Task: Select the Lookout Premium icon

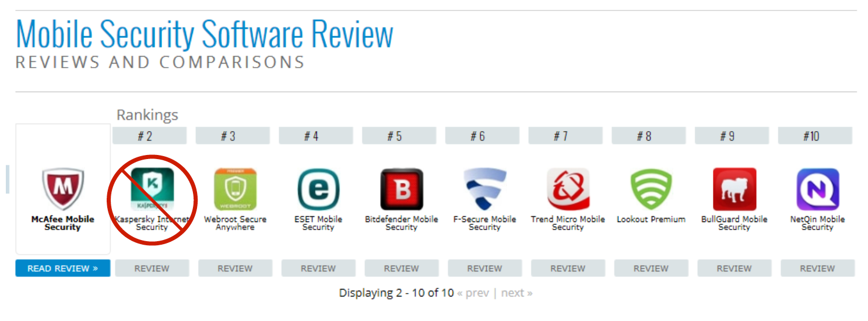Action: [x=651, y=189]
